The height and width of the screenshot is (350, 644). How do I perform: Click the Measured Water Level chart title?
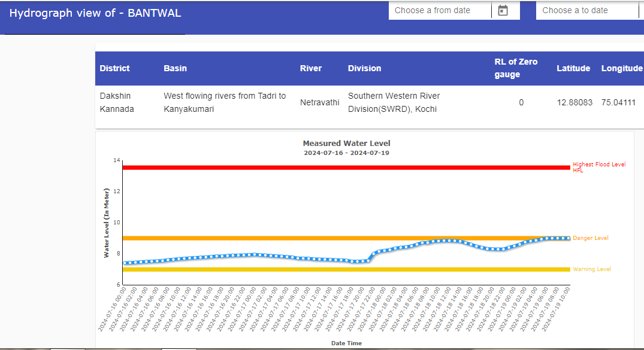[346, 144]
